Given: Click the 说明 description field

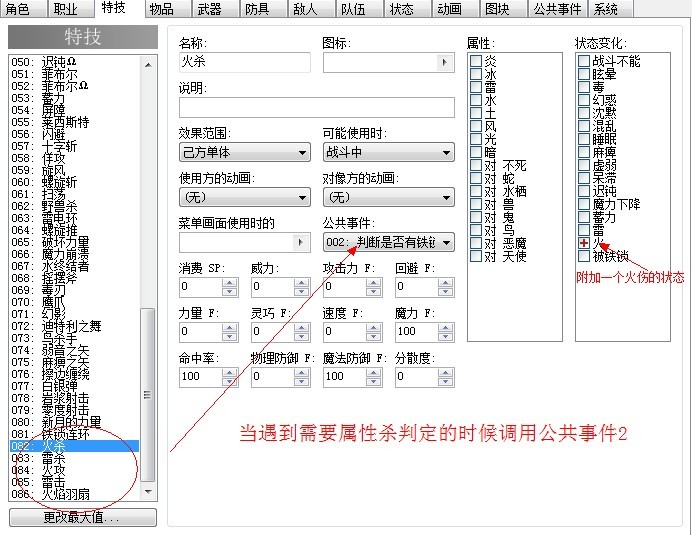Looking at the screenshot, I should 317,107.
